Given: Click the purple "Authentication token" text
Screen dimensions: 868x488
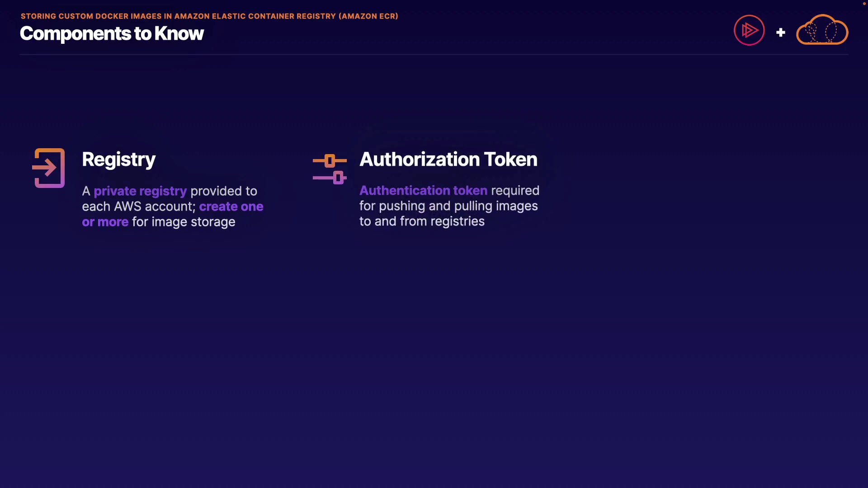Looking at the screenshot, I should point(423,191).
